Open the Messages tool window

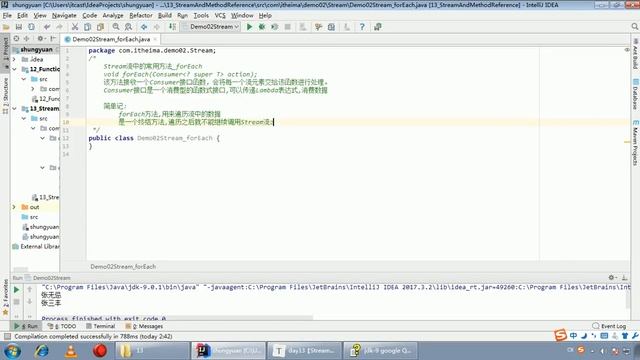(x=144, y=326)
